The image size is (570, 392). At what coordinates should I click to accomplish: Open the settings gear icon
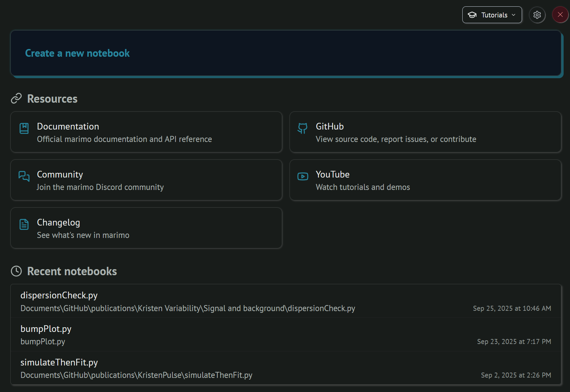click(x=537, y=15)
